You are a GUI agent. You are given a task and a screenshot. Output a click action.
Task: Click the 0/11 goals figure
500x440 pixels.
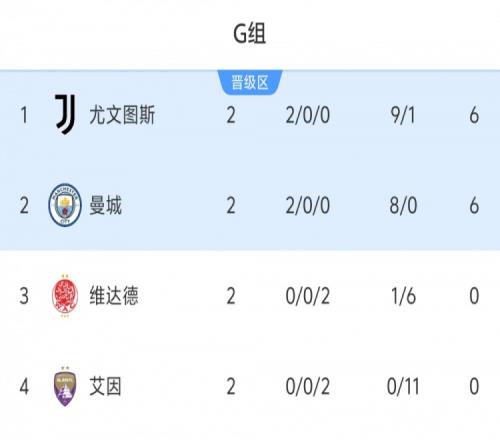coord(403,386)
